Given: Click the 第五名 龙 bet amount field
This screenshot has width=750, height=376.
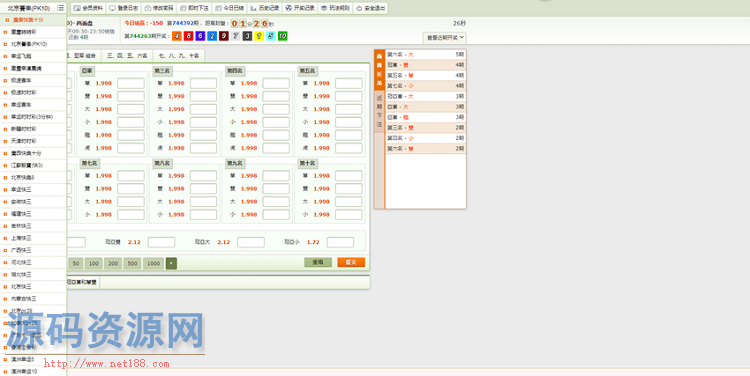Looking at the screenshot, I should [349, 135].
